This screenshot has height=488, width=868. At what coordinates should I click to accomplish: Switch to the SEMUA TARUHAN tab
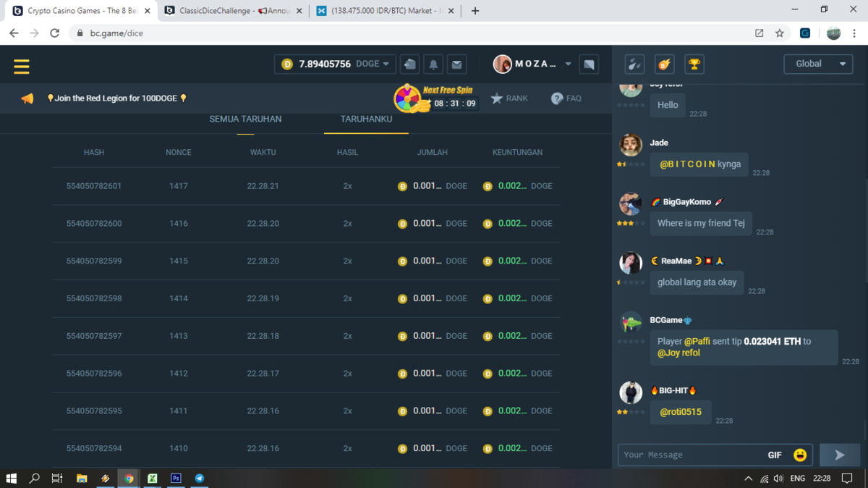[x=245, y=119]
